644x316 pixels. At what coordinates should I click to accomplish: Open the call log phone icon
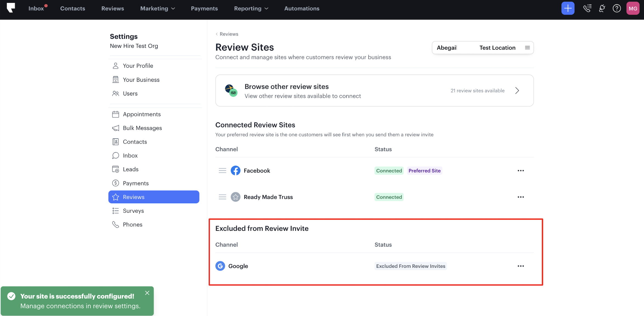tap(587, 8)
